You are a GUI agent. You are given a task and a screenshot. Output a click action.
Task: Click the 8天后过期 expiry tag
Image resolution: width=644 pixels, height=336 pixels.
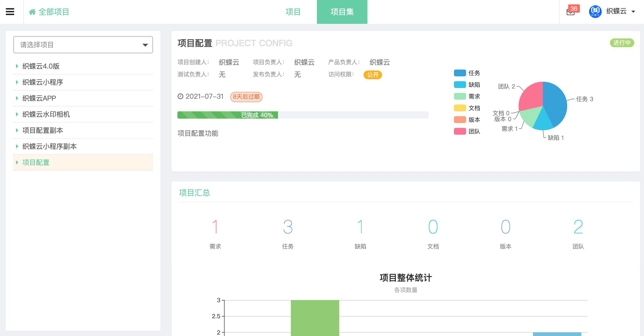tap(246, 97)
